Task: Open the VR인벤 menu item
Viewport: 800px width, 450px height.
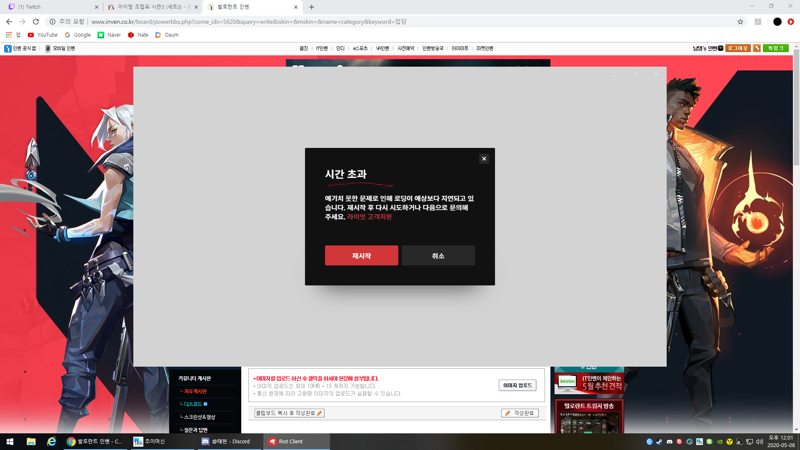Action: coord(382,48)
